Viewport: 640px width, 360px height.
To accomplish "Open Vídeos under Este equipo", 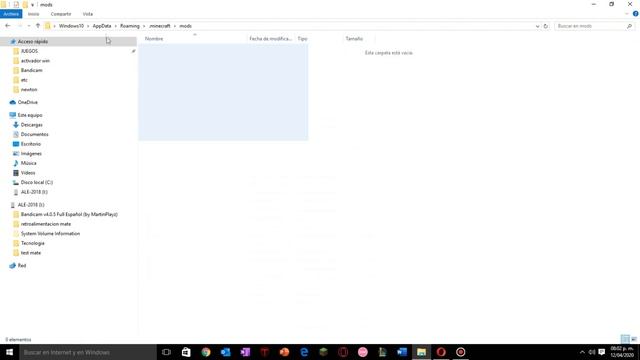I will pos(28,173).
